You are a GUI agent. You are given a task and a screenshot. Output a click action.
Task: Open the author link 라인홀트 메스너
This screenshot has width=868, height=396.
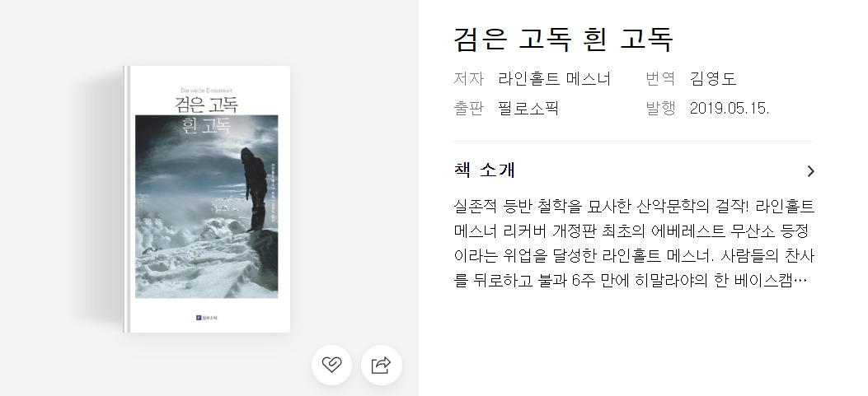click(x=554, y=78)
